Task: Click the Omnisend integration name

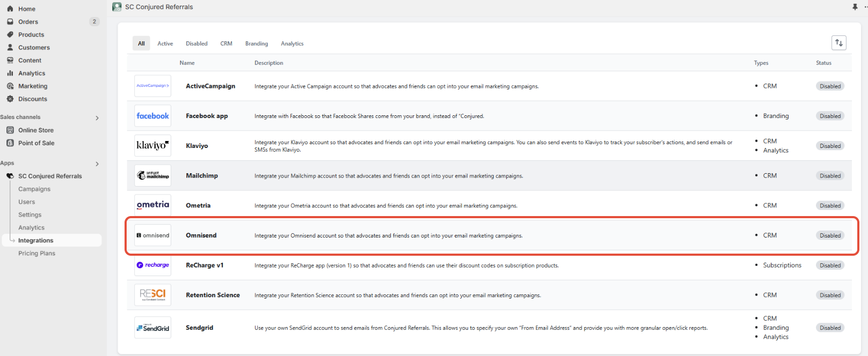Action: pyautogui.click(x=201, y=235)
